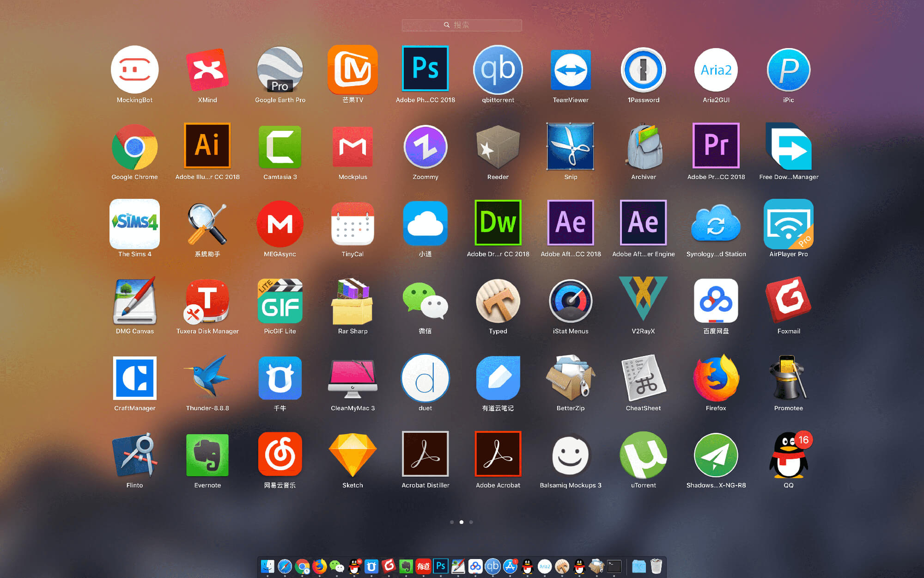Launch CleanMyMac 3
924x578 pixels.
point(353,378)
